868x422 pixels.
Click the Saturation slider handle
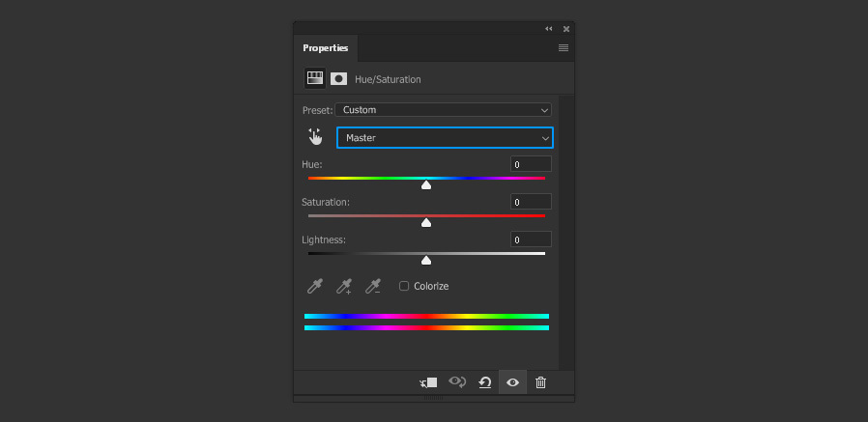tap(426, 223)
